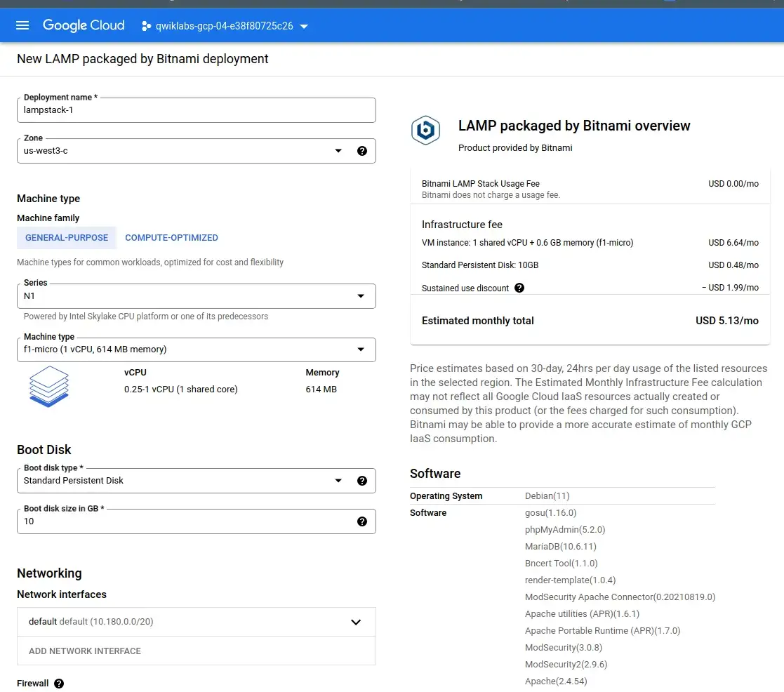The height and width of the screenshot is (692, 784).
Task: Click the Debian(11) operating system entry
Action: 547,496
